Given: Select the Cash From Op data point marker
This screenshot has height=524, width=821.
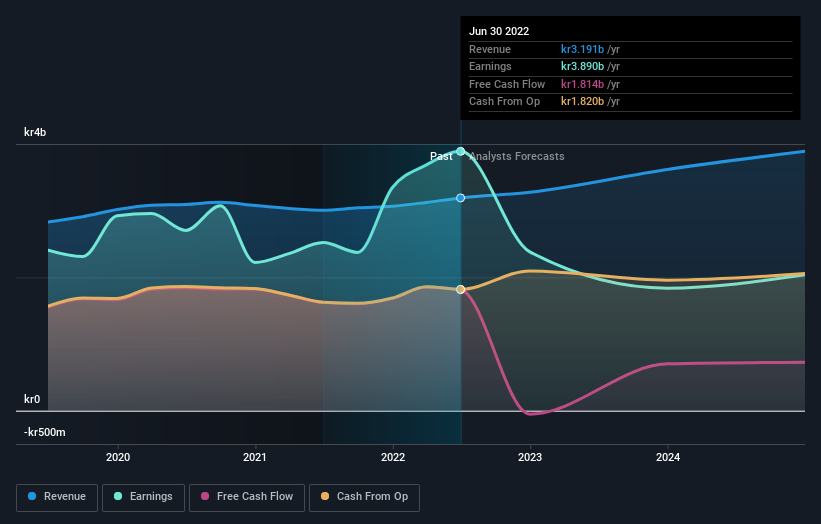Looking at the screenshot, I should click(x=461, y=289).
